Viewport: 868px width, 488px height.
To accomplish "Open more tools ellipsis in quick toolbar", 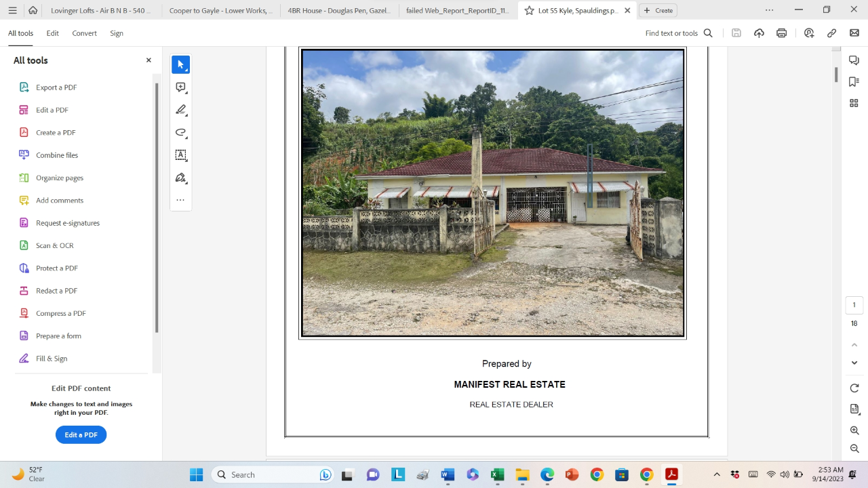I will [180, 200].
